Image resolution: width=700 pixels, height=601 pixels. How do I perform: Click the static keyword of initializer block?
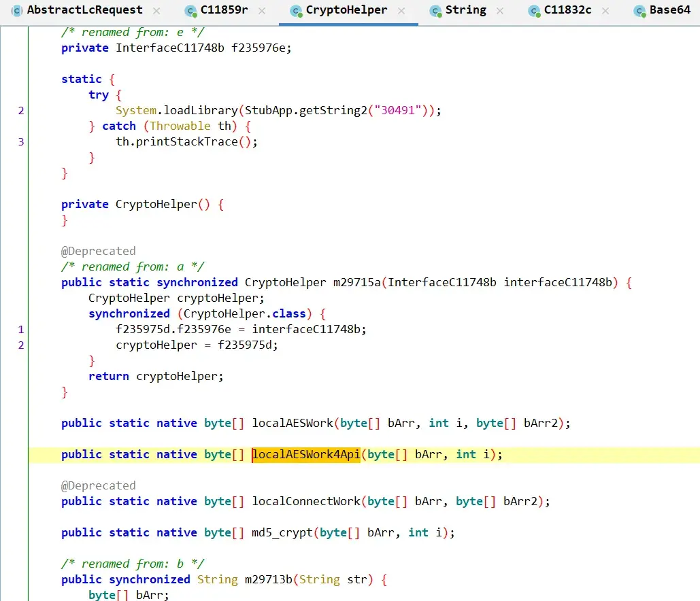pyautogui.click(x=81, y=80)
